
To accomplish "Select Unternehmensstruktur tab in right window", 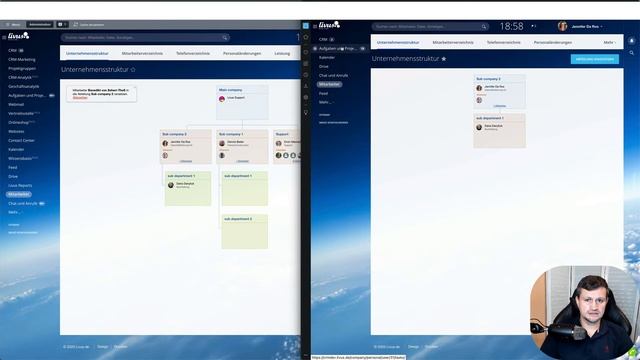I will pyautogui.click(x=398, y=42).
